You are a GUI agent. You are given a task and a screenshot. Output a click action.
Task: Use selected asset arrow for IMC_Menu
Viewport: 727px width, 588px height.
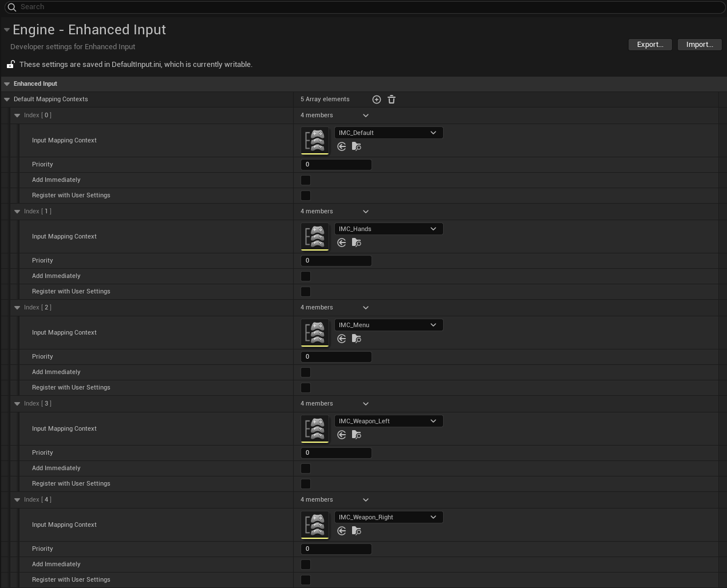coord(342,339)
